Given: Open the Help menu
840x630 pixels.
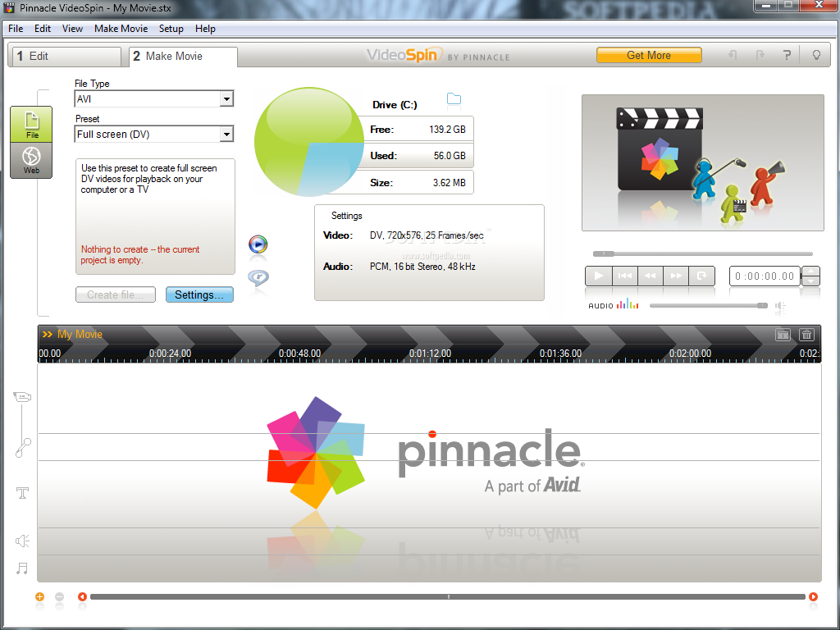Looking at the screenshot, I should point(205,29).
